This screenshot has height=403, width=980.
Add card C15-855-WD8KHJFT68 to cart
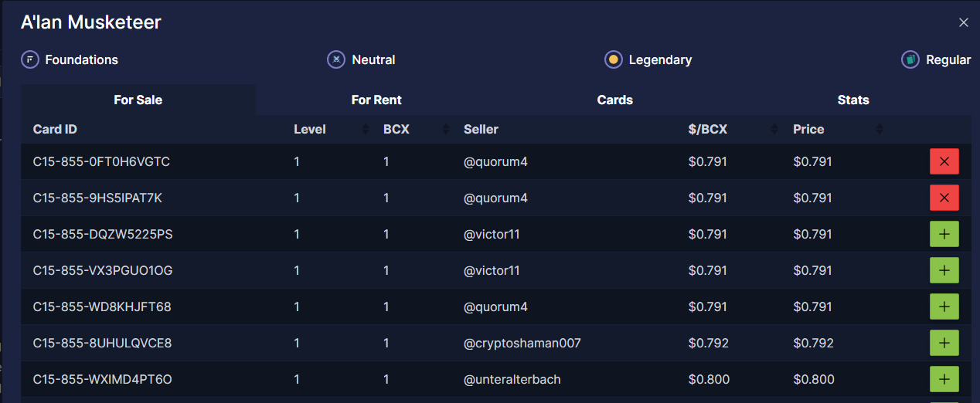click(944, 306)
